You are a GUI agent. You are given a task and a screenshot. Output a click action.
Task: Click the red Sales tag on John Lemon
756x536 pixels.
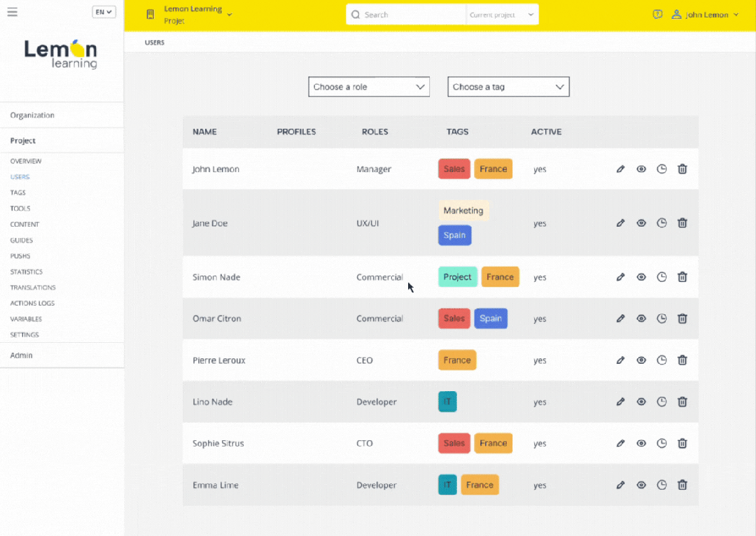454,169
